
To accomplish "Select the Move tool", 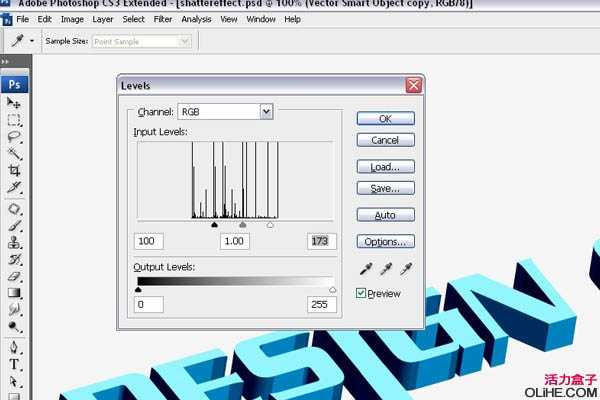I will click(x=14, y=103).
